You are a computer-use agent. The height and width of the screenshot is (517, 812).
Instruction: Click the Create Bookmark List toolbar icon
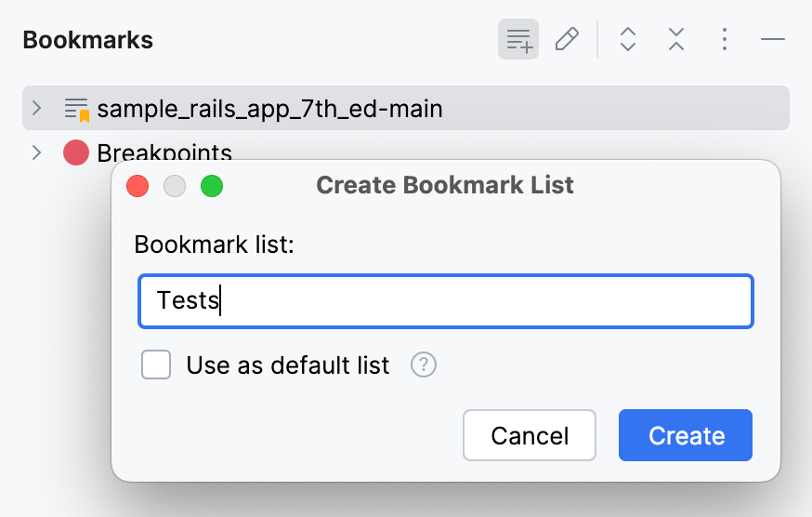[518, 40]
